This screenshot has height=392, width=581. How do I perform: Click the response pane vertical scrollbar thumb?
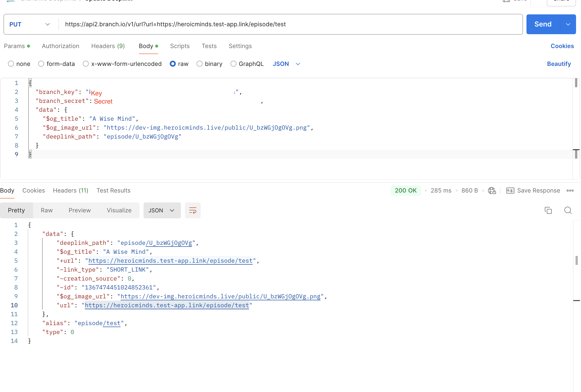point(576,260)
